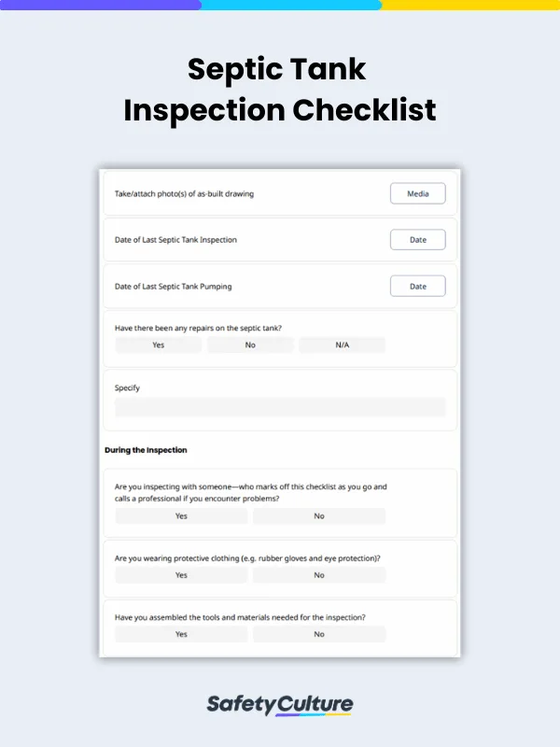Click the Septic Tank Inspection Checklist title

[280, 90]
